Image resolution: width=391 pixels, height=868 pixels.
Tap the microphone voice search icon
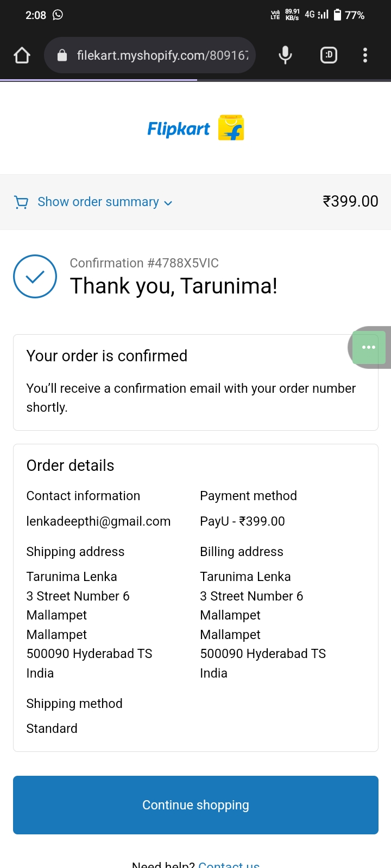click(x=285, y=55)
